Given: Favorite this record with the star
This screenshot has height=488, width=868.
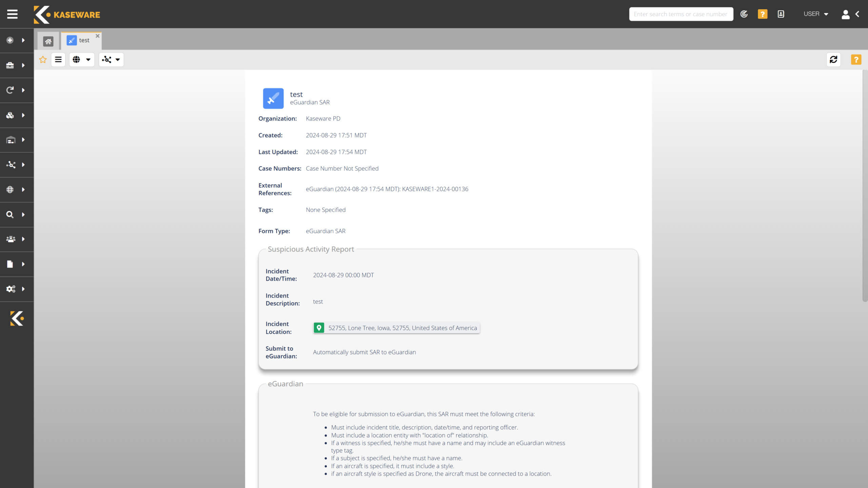Looking at the screenshot, I should click(43, 60).
